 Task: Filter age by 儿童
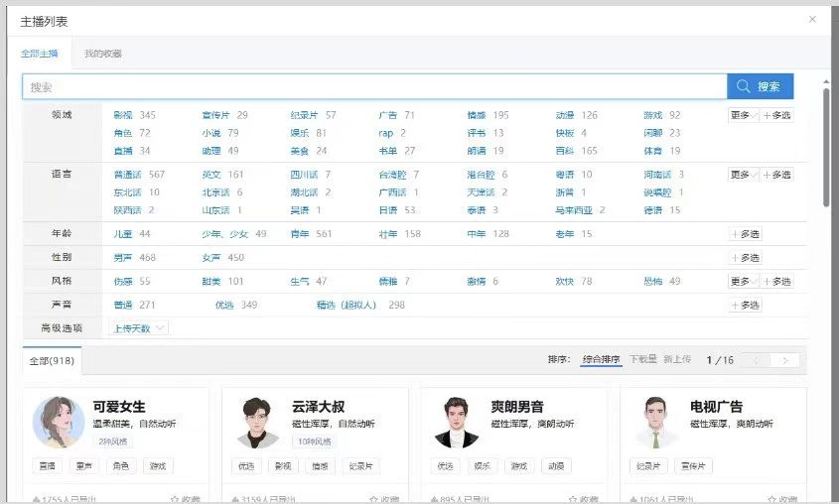pos(123,233)
